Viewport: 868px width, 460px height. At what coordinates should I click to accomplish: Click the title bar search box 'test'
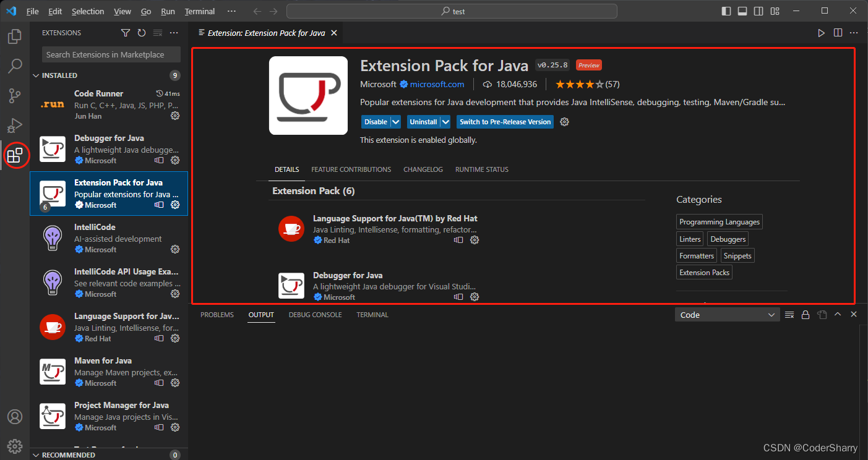[452, 11]
